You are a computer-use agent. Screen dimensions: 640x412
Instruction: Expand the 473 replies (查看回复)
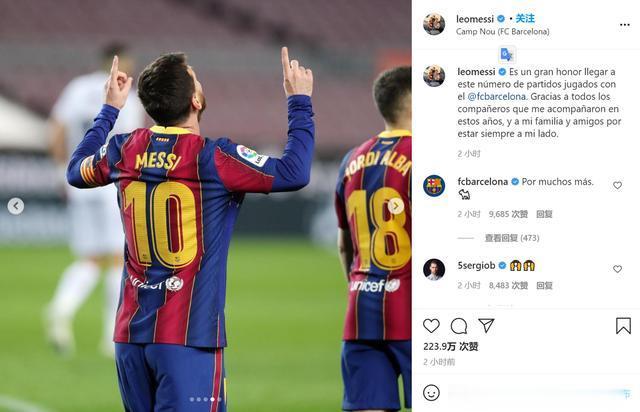click(x=511, y=239)
